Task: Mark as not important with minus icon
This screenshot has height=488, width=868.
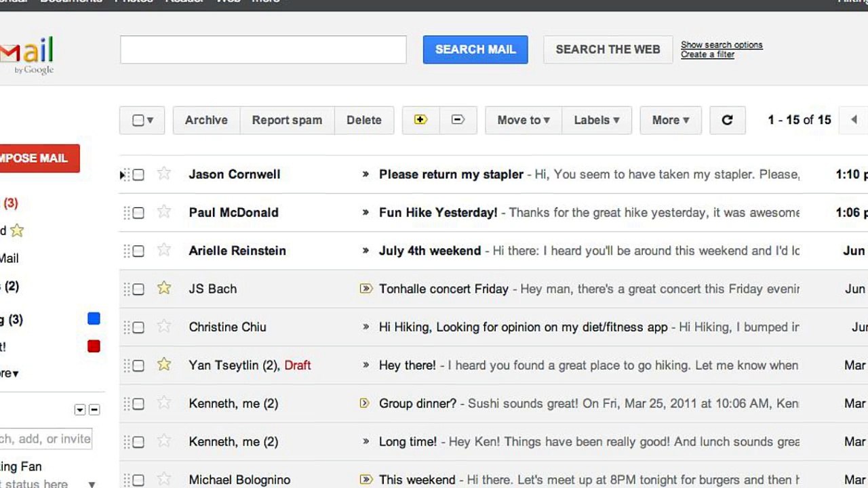Action: pos(458,120)
